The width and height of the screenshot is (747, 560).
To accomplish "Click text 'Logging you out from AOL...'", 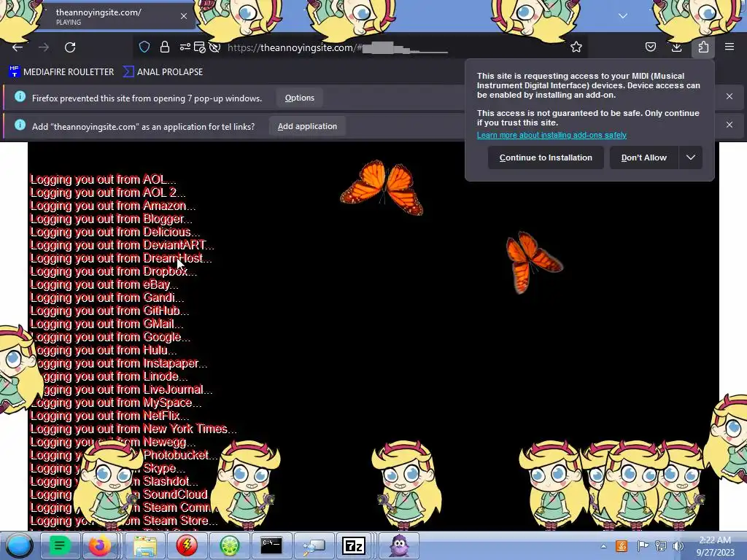I will [103, 179].
